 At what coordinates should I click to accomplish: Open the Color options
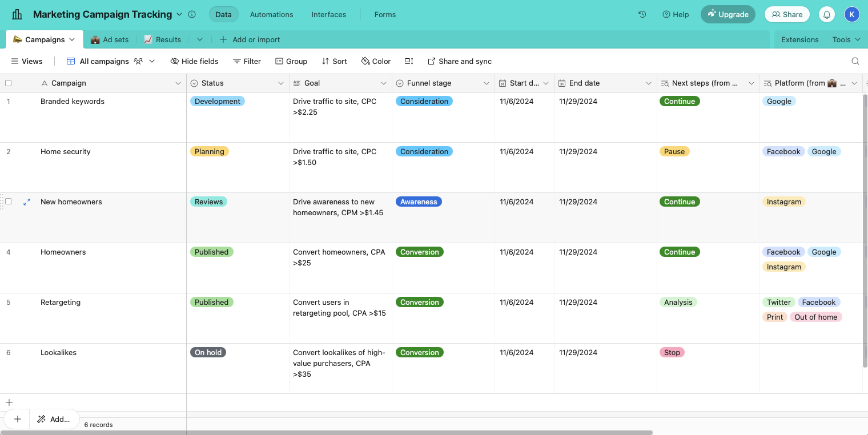pyautogui.click(x=376, y=61)
